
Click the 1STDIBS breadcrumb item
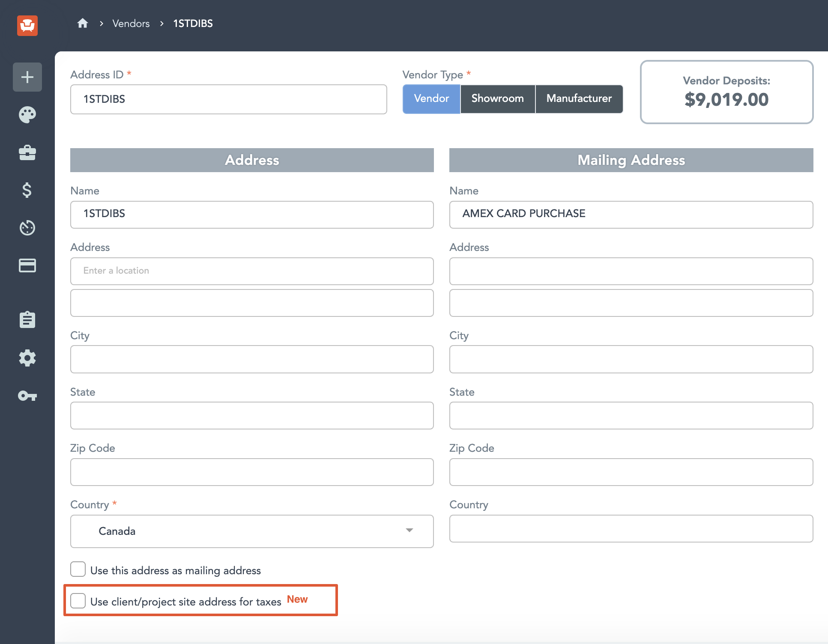pos(193,24)
